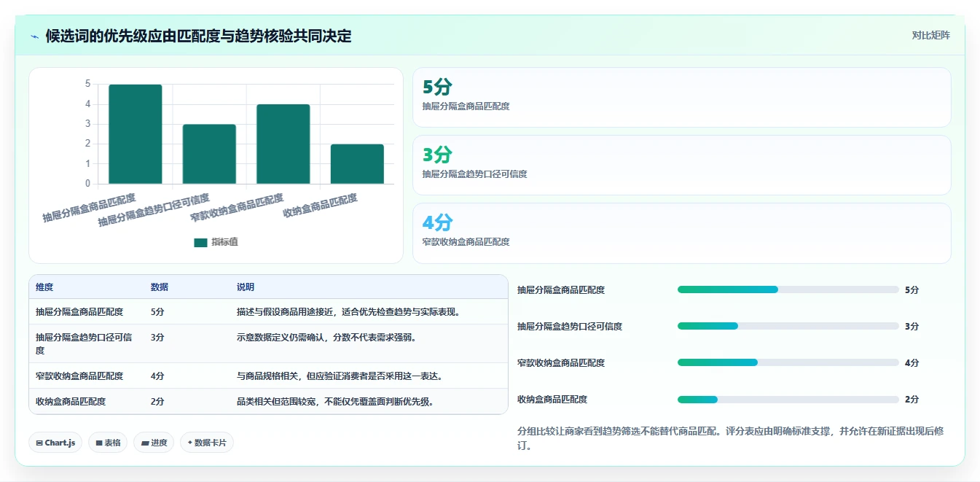This screenshot has height=482, width=980.
Task: Click the 5分 data card
Action: 682,98
